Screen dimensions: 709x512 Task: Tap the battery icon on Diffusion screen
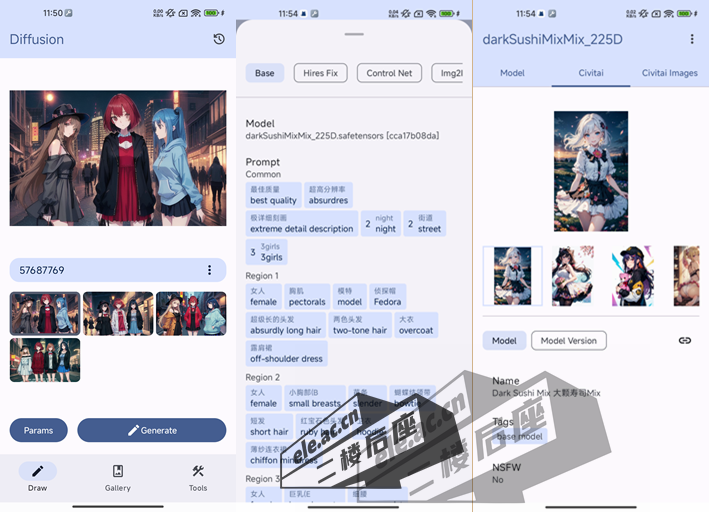(x=211, y=13)
